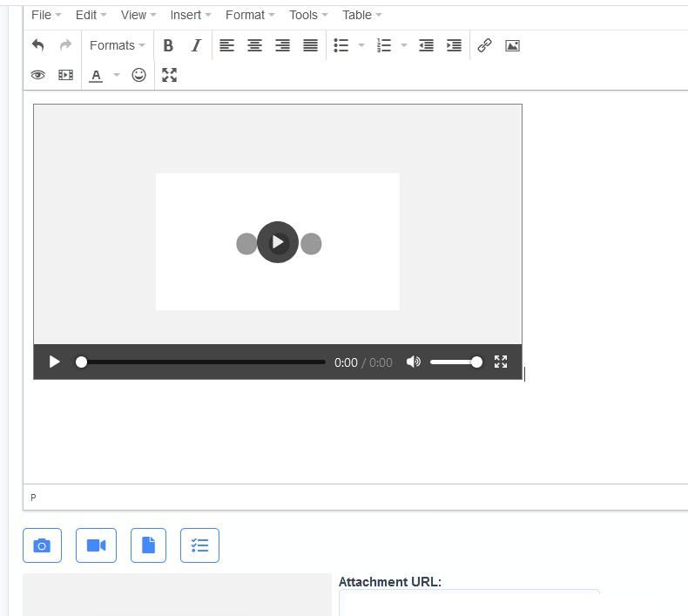Click the blue video camera button
This screenshot has height=616, width=688.
point(96,545)
